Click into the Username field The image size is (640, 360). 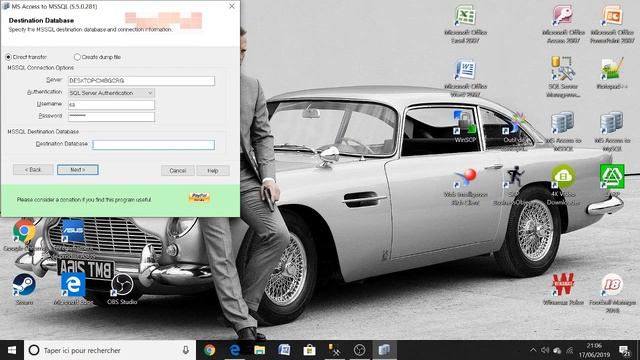(111, 105)
